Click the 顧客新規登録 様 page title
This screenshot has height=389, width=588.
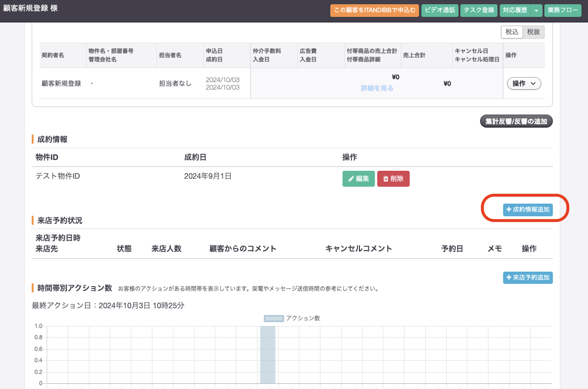[30, 8]
